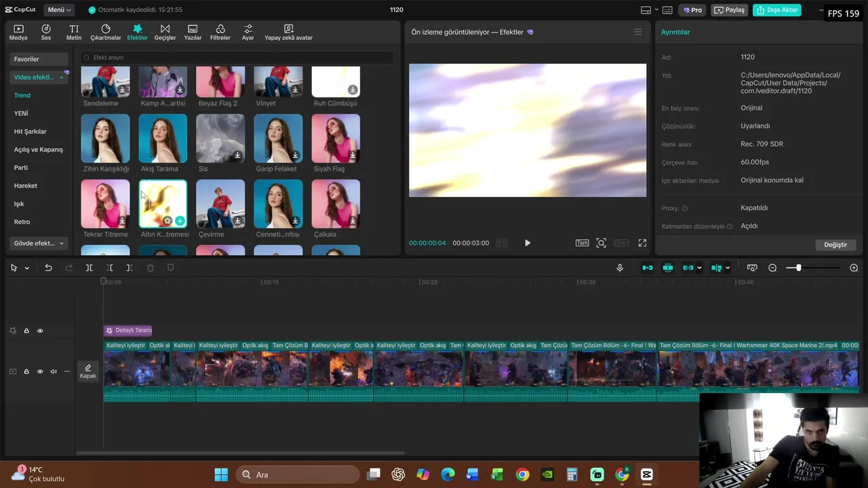Download the Garip Felaket effect
The height and width of the screenshot is (488, 868).
295,155
